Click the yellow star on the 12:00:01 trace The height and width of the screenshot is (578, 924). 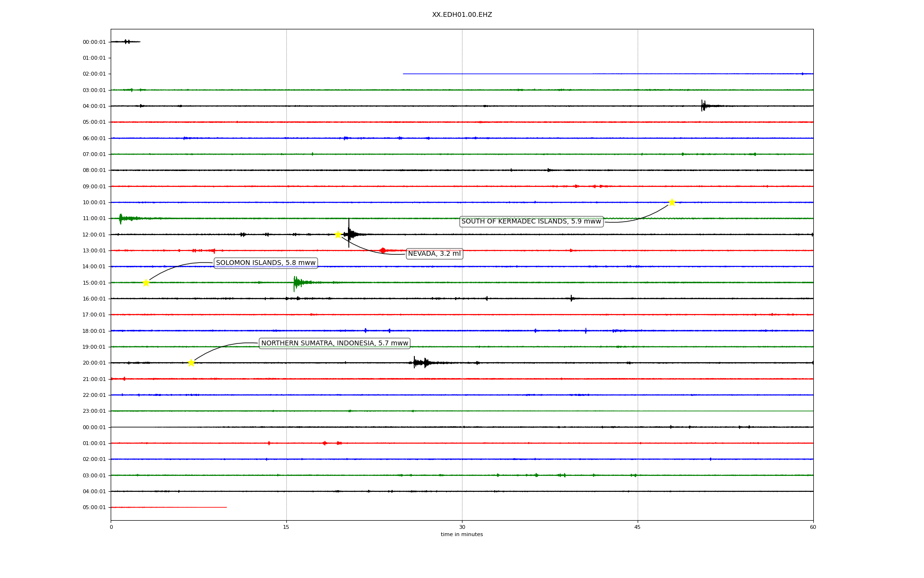(x=338, y=235)
